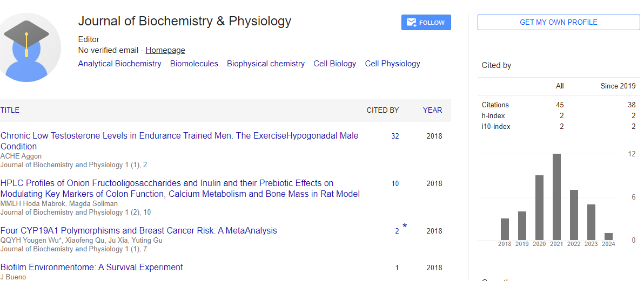Sort publications by the YEAR column header

(x=432, y=111)
